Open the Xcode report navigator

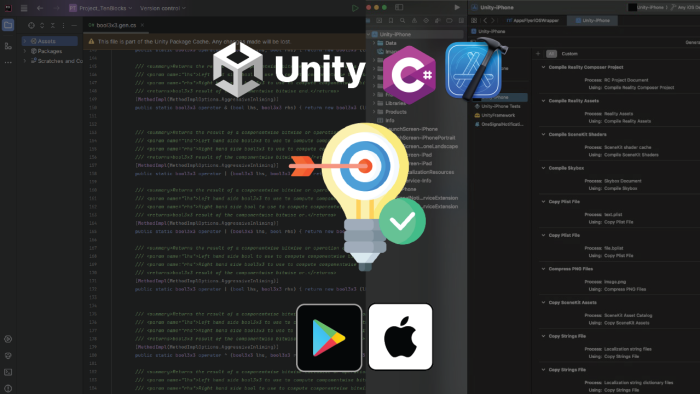coord(461,21)
